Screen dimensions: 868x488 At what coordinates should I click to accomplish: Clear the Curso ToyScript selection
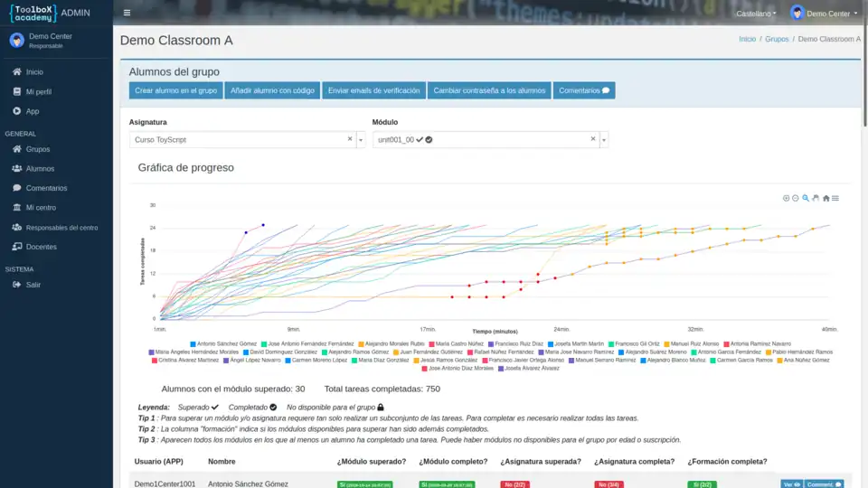click(x=350, y=139)
